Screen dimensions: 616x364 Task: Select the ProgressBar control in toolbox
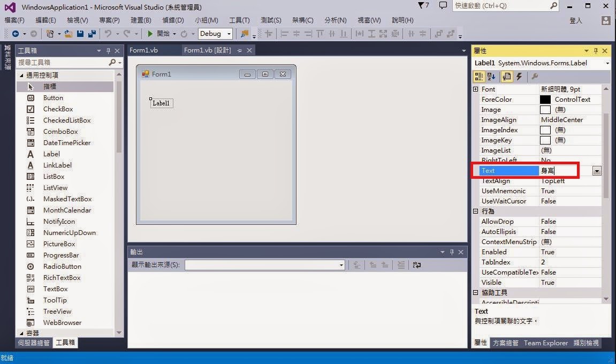click(x=61, y=255)
